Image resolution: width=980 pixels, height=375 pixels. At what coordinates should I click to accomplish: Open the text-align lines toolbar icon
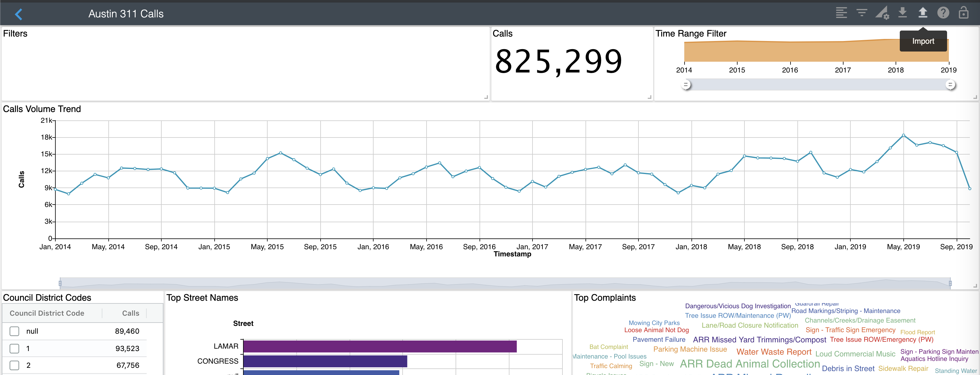pyautogui.click(x=841, y=13)
